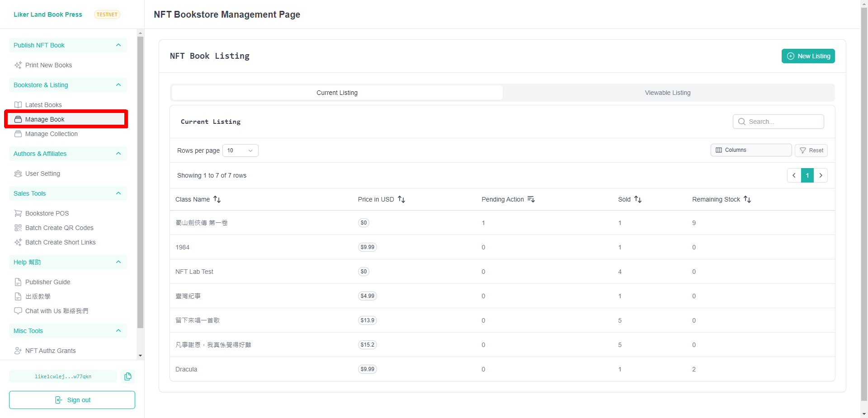The width and height of the screenshot is (868, 418).
Task: Click the copy wallet address icon
Action: [128, 376]
